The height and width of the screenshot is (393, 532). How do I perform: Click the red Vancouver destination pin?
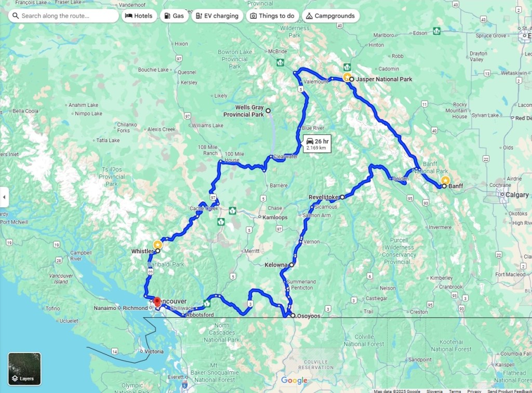click(x=157, y=302)
